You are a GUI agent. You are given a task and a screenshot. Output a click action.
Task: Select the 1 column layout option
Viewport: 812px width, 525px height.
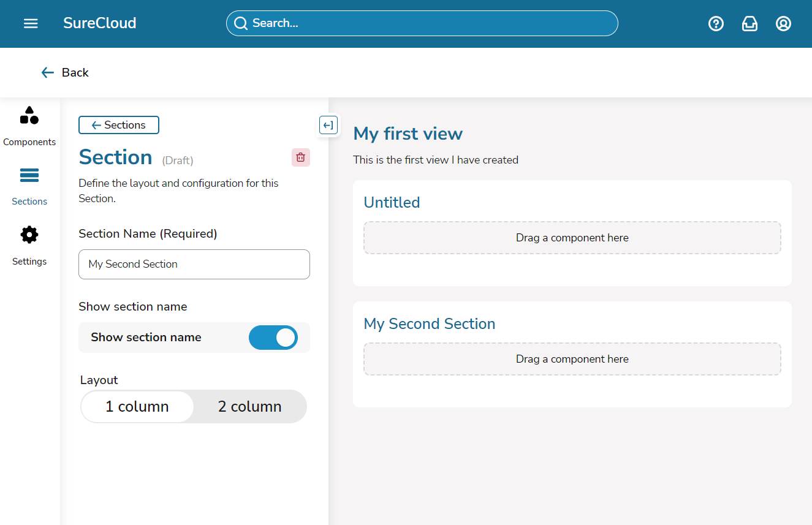pyautogui.click(x=137, y=406)
